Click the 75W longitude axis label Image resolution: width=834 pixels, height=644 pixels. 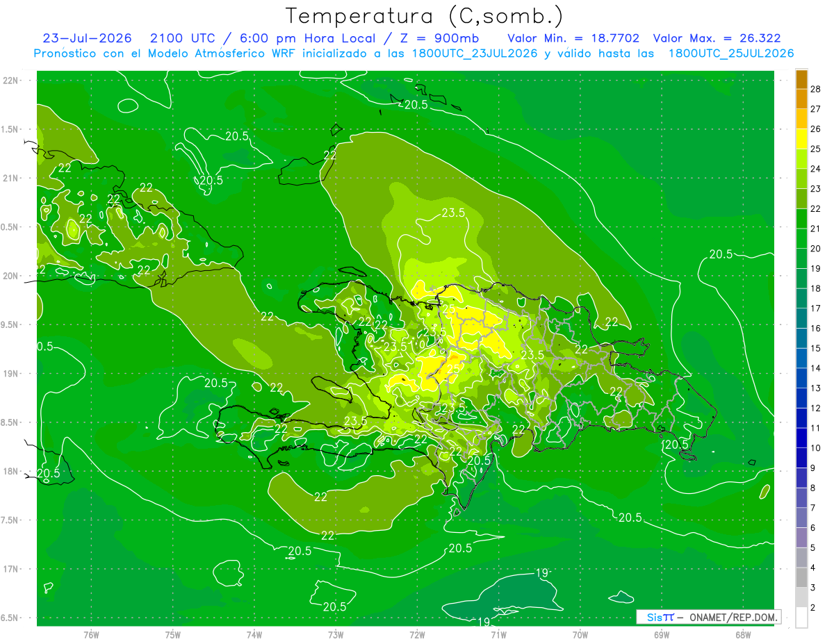pos(173,634)
